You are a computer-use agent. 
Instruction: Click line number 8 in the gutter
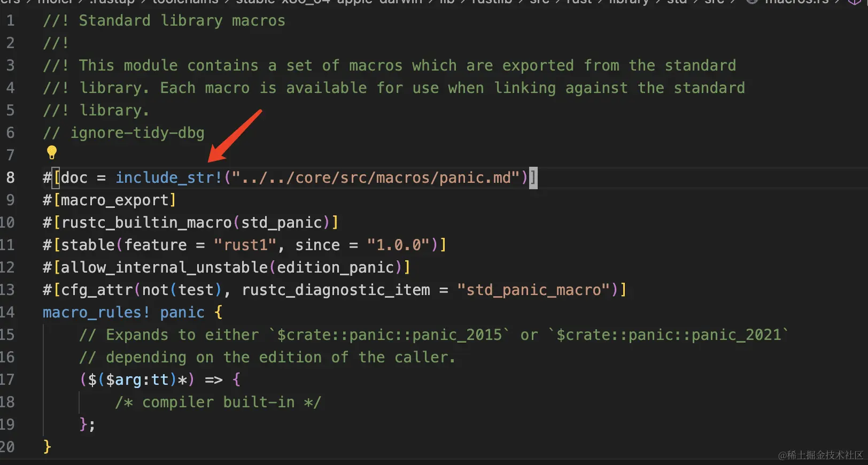click(x=10, y=177)
